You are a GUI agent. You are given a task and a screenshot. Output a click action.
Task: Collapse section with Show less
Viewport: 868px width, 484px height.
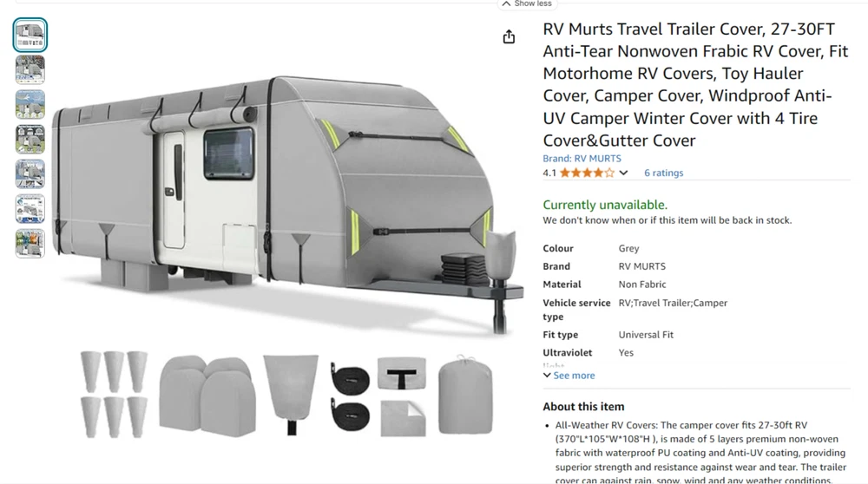(527, 3)
